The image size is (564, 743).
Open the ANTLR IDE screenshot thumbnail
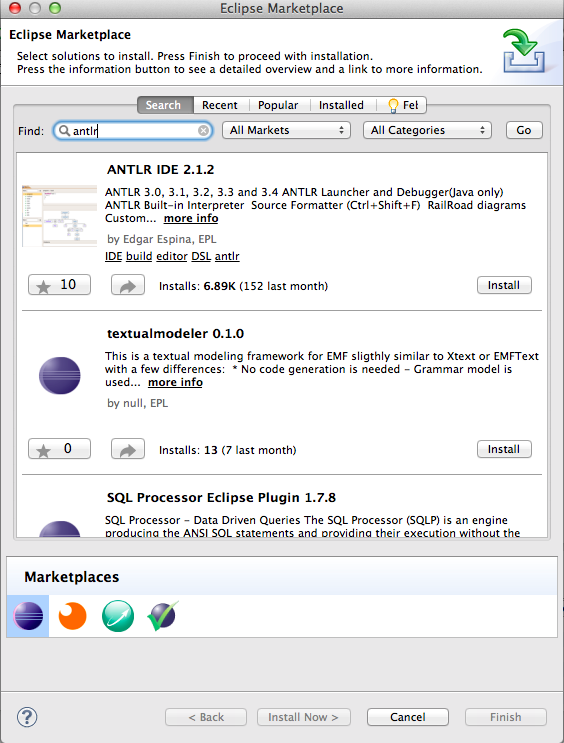click(59, 216)
